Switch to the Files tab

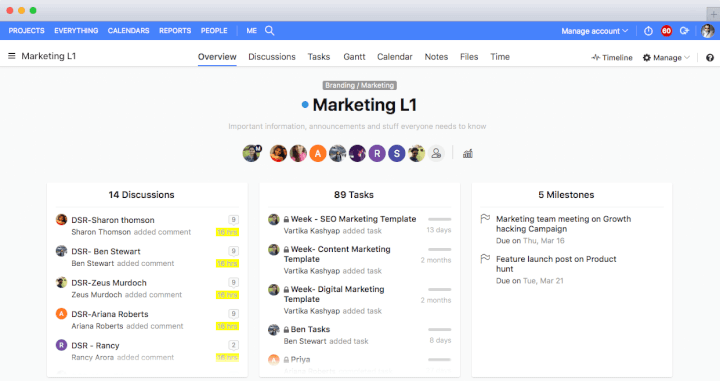click(x=469, y=57)
